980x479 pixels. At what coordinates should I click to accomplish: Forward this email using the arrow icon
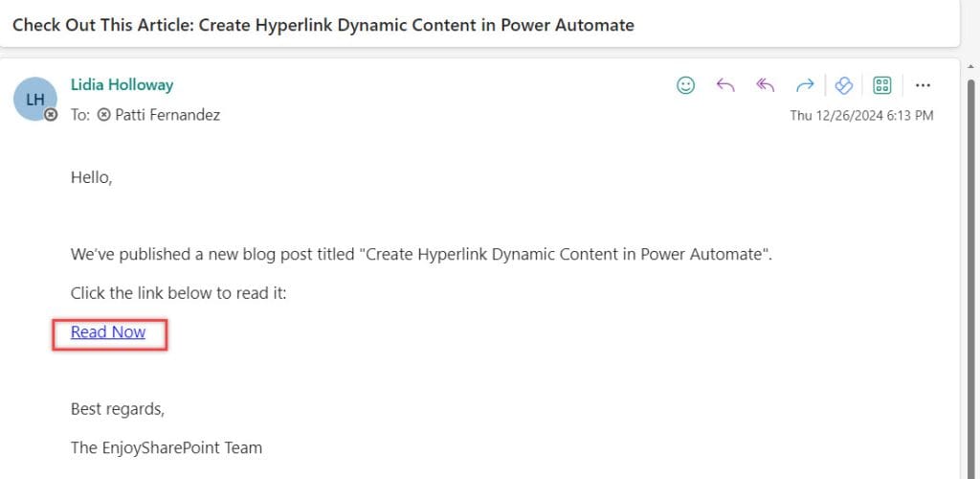[805, 85]
